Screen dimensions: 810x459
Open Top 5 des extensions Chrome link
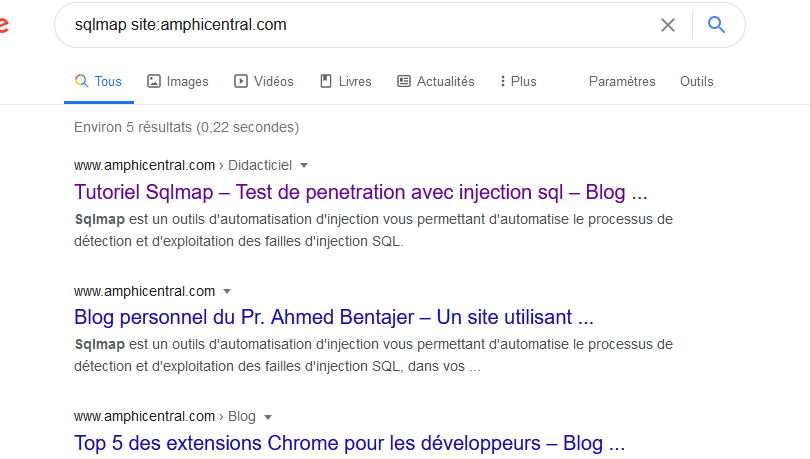(349, 442)
